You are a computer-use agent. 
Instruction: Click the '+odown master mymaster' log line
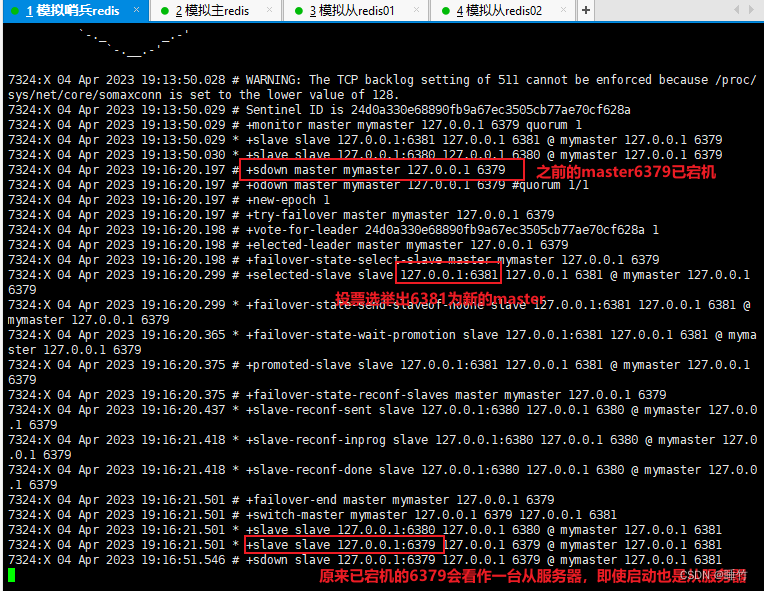298,185
